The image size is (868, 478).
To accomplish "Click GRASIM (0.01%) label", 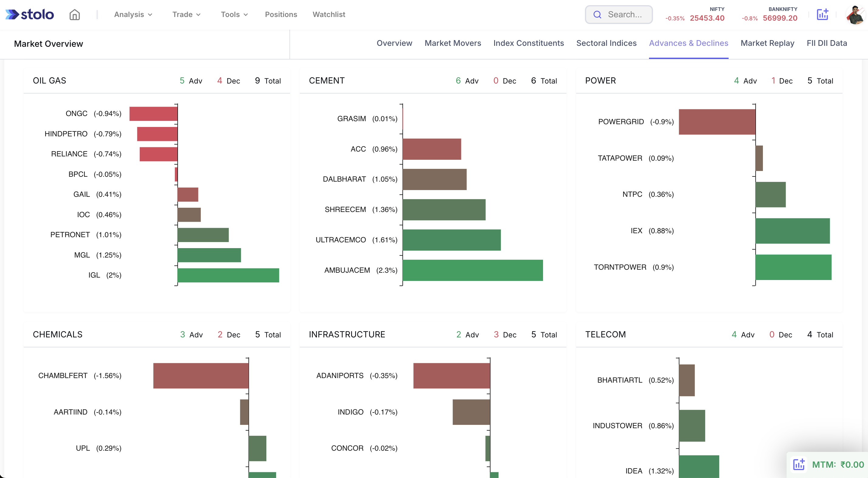I will coord(367,118).
